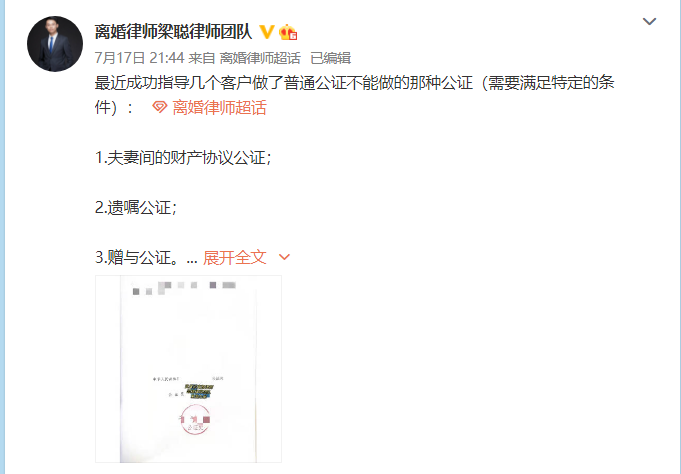Open the orange 离婚律师超话 topic link

tap(219, 107)
